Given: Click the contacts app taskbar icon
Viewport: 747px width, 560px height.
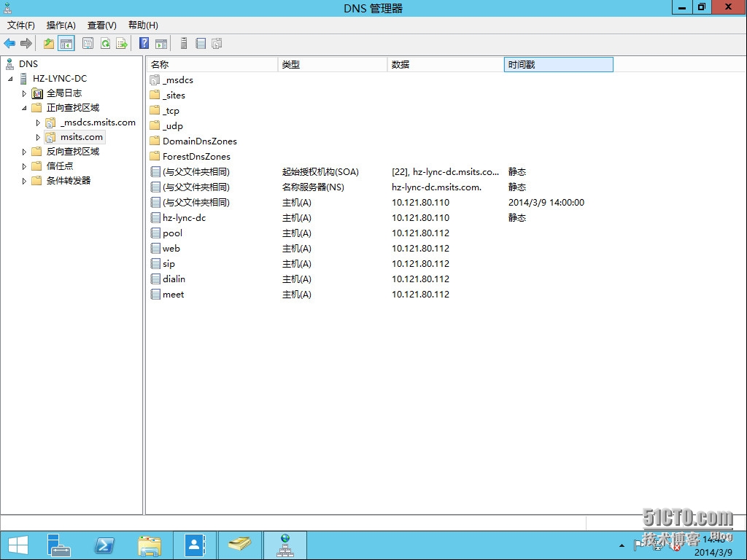Looking at the screenshot, I should (194, 545).
